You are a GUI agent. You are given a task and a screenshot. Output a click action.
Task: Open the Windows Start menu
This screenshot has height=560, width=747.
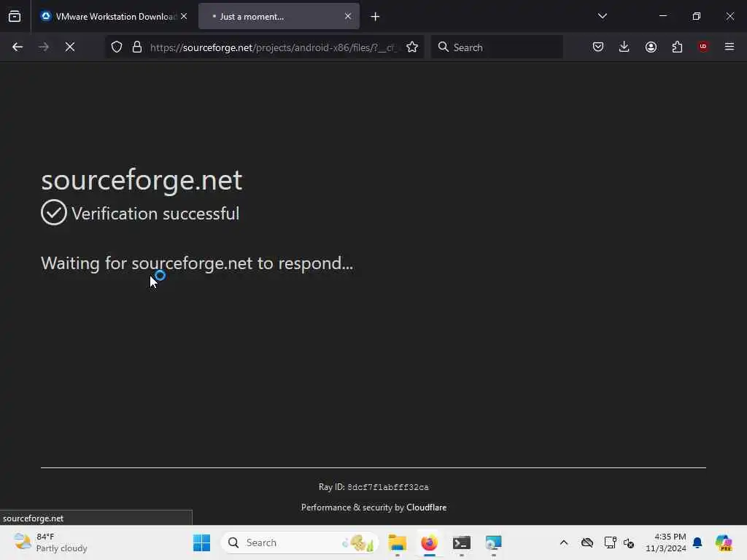coord(201,542)
